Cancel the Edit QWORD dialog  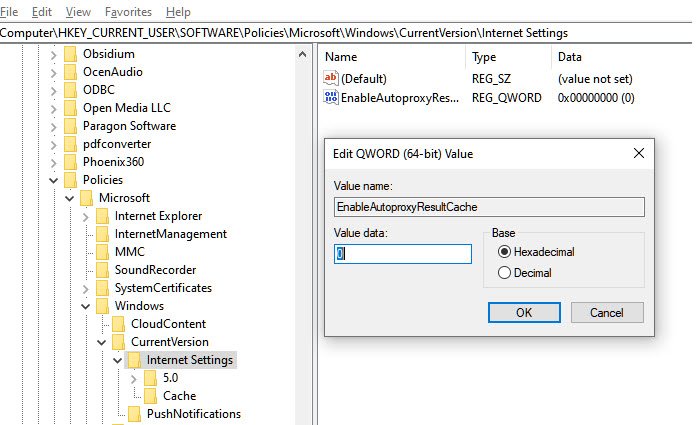(x=607, y=312)
